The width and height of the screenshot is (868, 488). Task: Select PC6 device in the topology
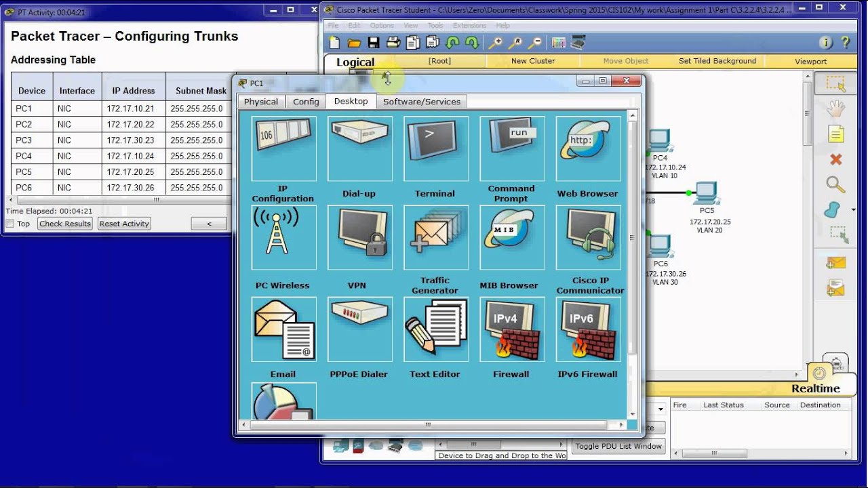click(x=659, y=247)
